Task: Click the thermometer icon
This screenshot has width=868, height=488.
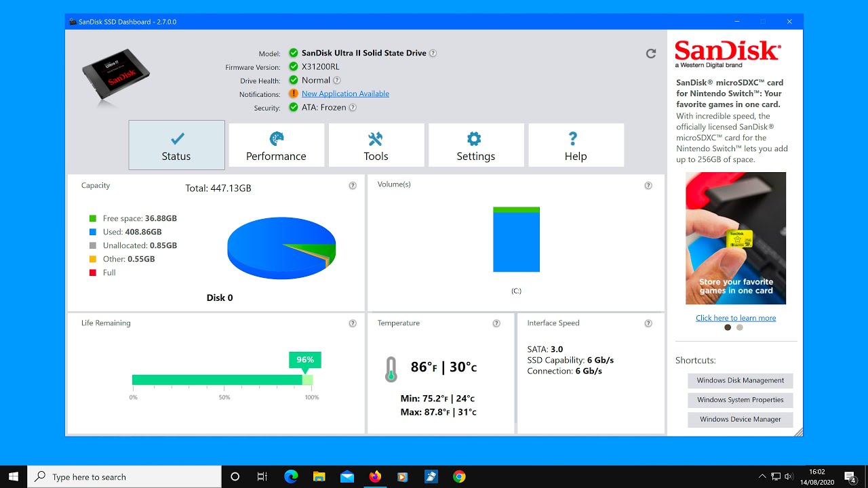Action: 391,369
